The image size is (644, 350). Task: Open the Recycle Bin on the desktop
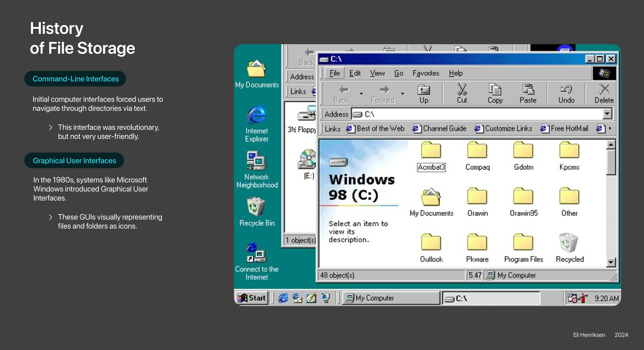coord(257,212)
